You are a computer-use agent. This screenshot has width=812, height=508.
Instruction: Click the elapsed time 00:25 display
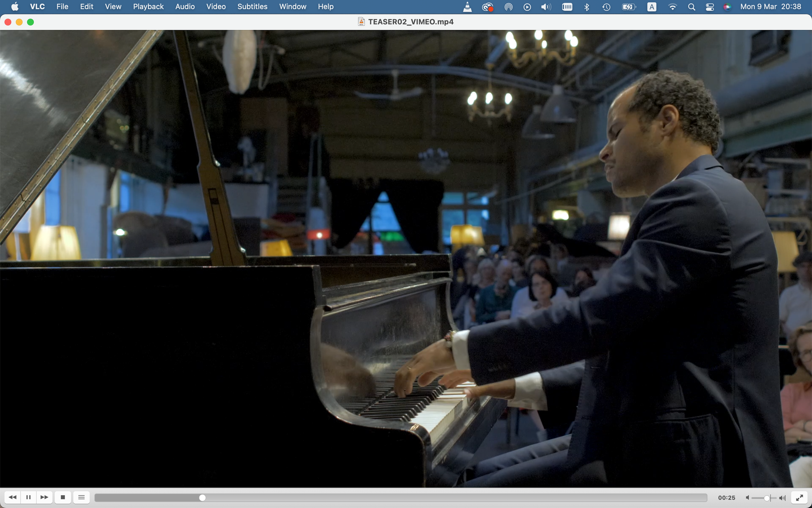point(726,498)
